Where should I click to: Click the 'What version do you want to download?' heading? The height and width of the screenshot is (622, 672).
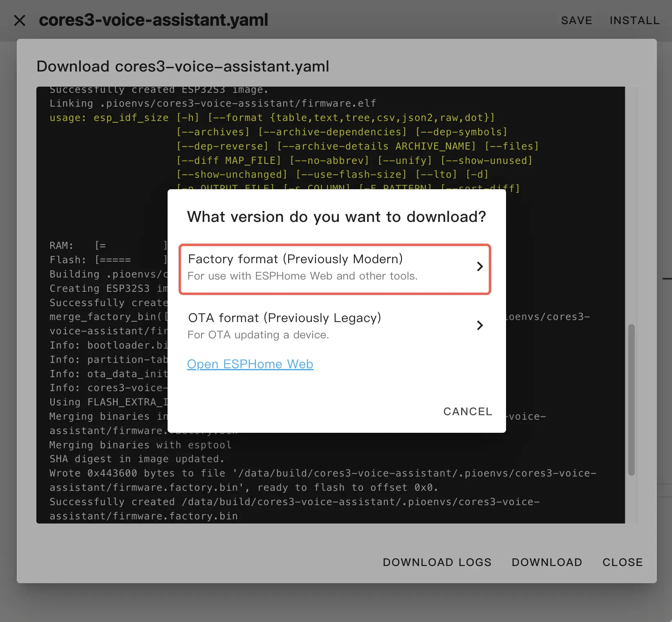click(x=336, y=217)
